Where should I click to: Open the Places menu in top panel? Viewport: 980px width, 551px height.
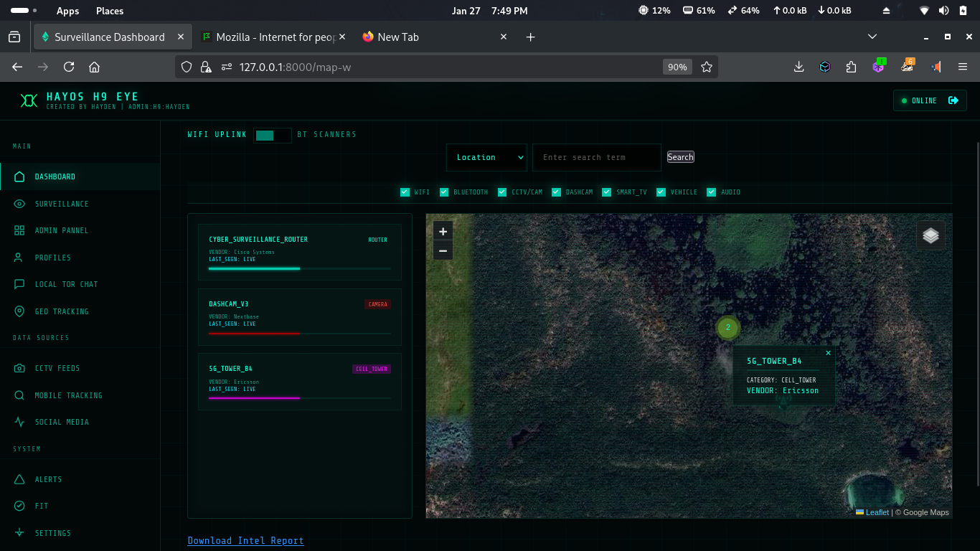coord(110,11)
